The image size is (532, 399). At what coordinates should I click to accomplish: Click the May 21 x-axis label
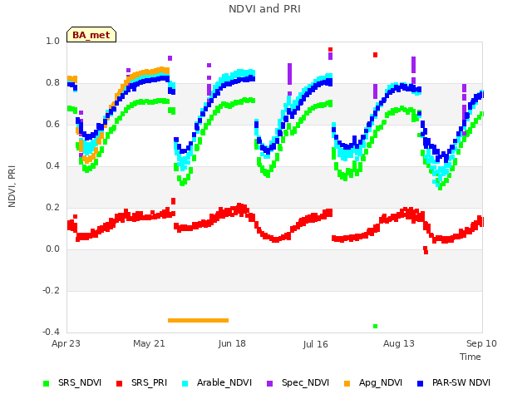tap(149, 343)
